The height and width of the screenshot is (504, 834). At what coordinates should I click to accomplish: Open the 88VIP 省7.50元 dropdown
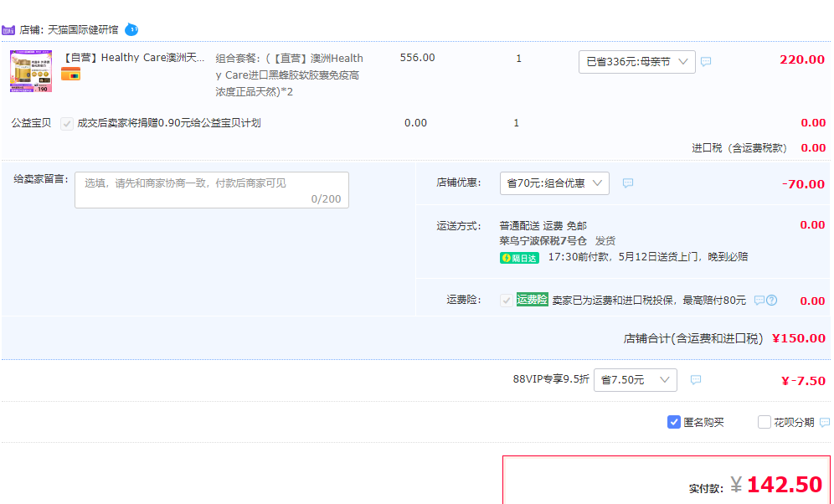click(x=635, y=380)
